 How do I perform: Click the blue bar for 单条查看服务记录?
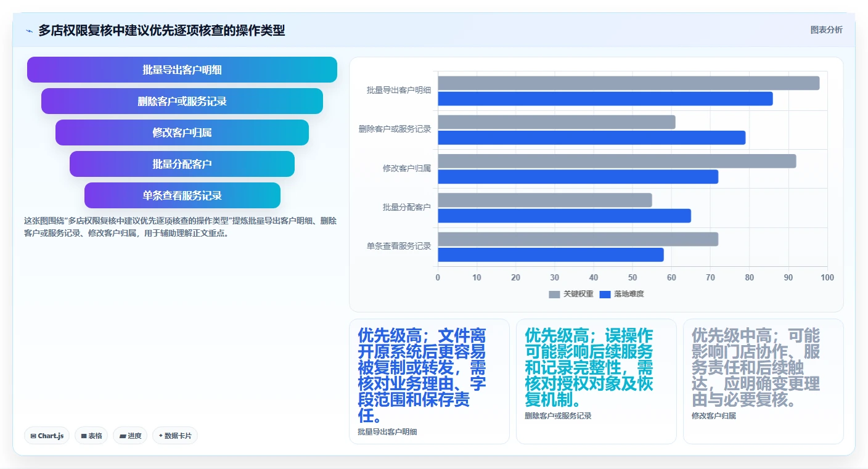pos(551,255)
